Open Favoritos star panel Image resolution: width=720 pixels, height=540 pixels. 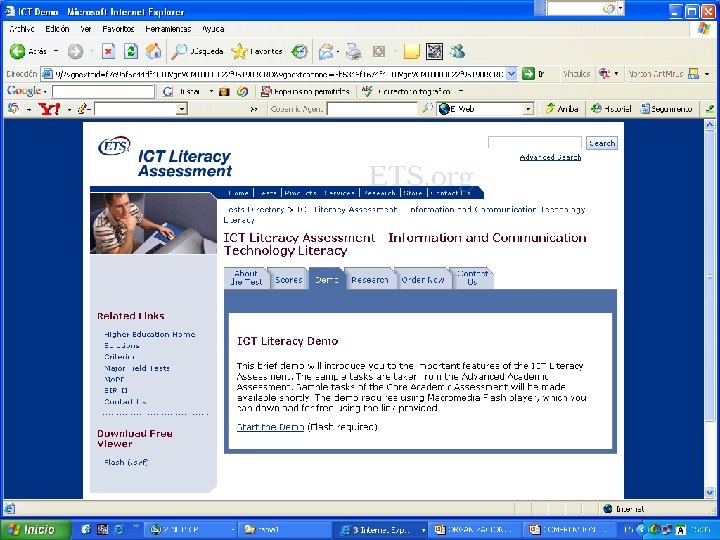pos(257,51)
